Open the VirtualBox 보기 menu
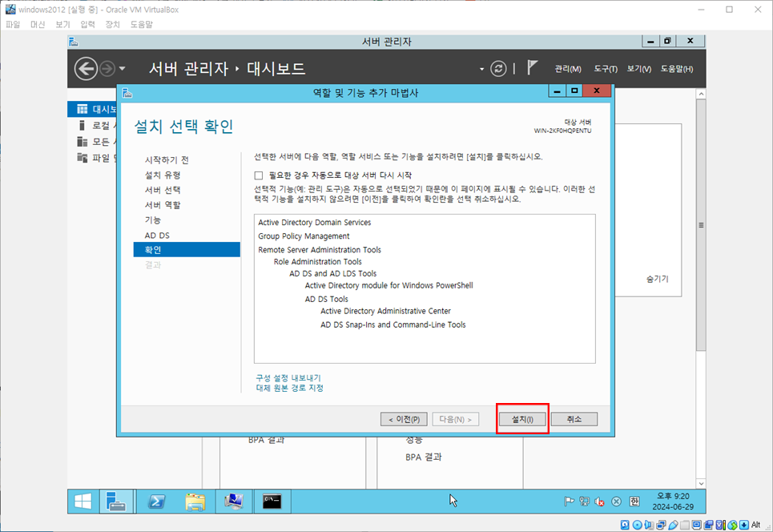This screenshot has height=532, width=773. click(62, 24)
